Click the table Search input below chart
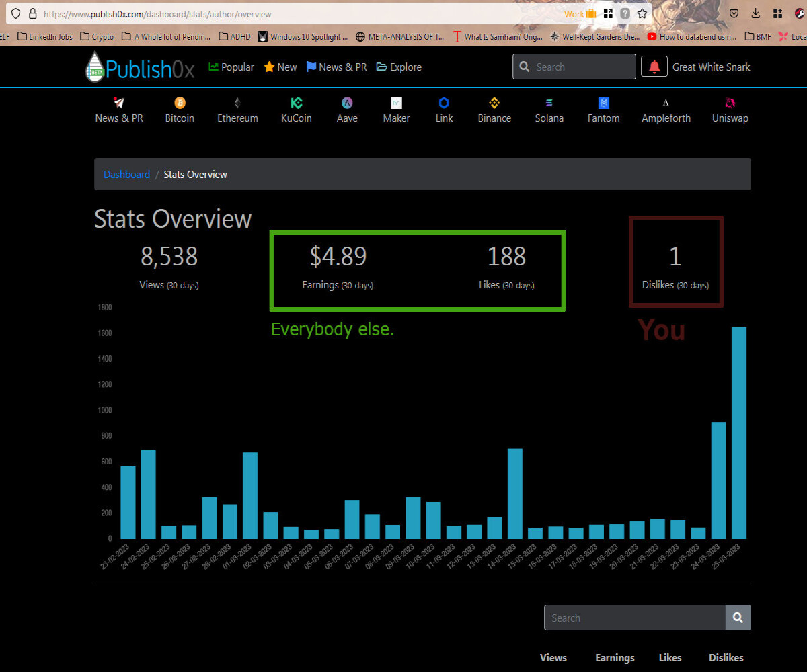This screenshot has width=807, height=672. tap(635, 618)
